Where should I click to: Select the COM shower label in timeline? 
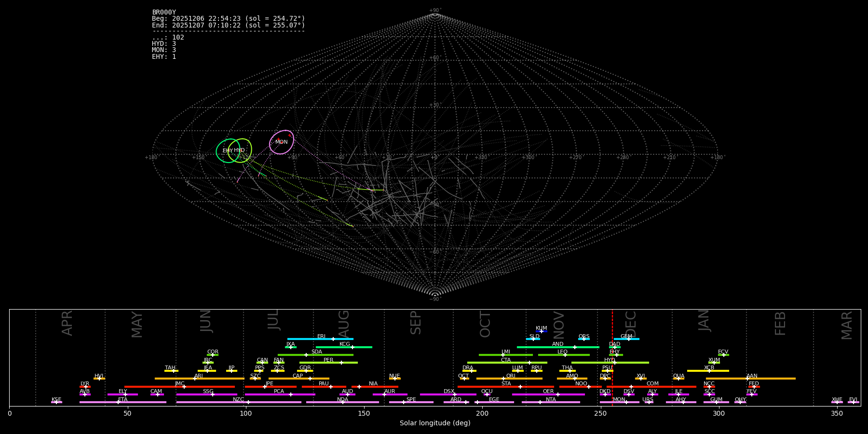click(x=652, y=384)
